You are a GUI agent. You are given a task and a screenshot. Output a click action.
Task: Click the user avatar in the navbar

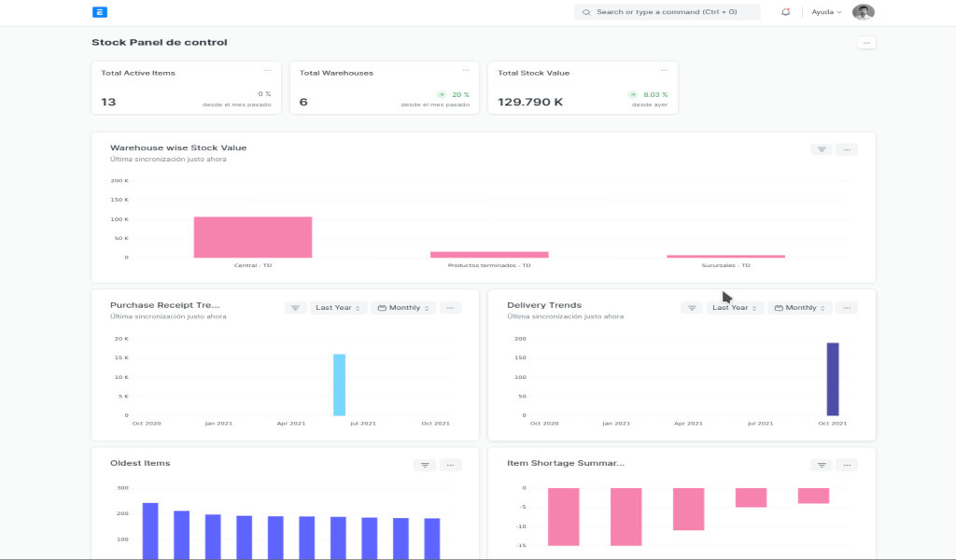point(864,12)
